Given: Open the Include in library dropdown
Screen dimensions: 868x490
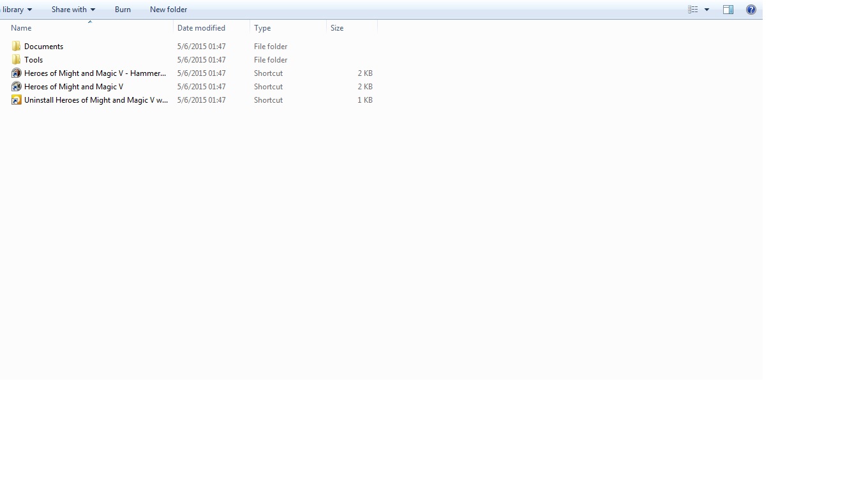Looking at the screenshot, I should (x=17, y=10).
